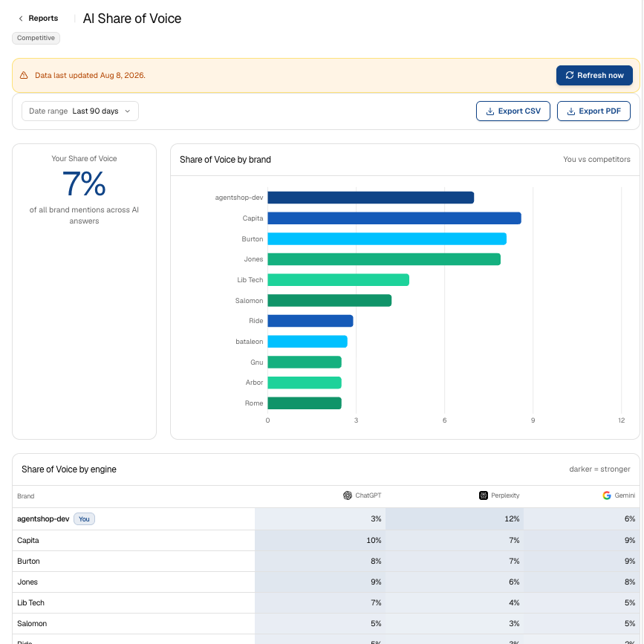Click the ChatGPT logo icon
The width and height of the screenshot is (644, 644).
click(348, 495)
